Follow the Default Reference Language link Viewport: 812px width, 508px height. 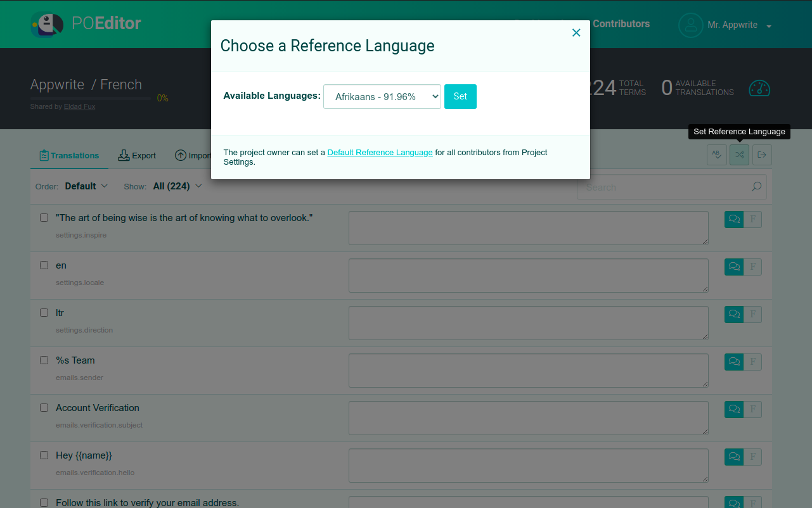380,153
